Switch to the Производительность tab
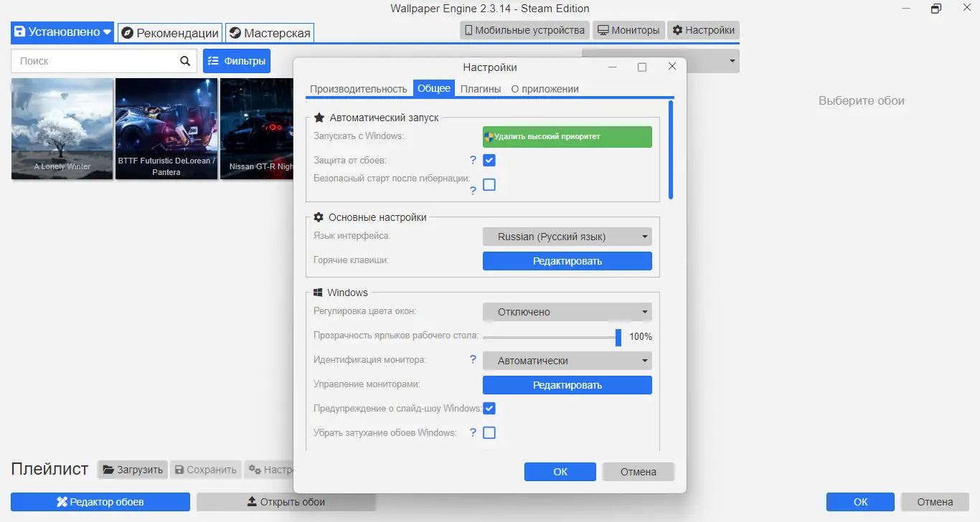The image size is (980, 522). (x=359, y=89)
